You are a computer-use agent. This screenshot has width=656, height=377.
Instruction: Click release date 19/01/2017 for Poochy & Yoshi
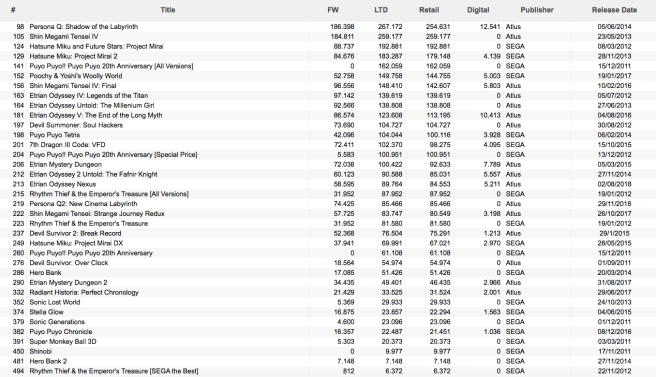[614, 76]
